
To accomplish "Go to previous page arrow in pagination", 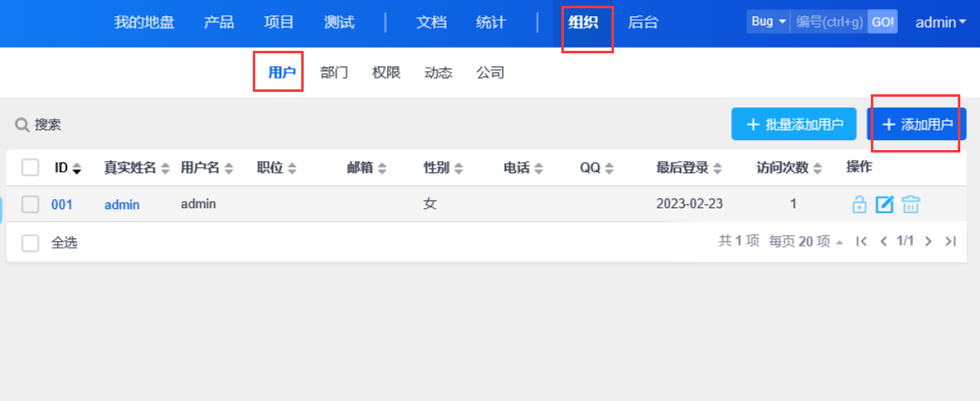I will pos(884,241).
